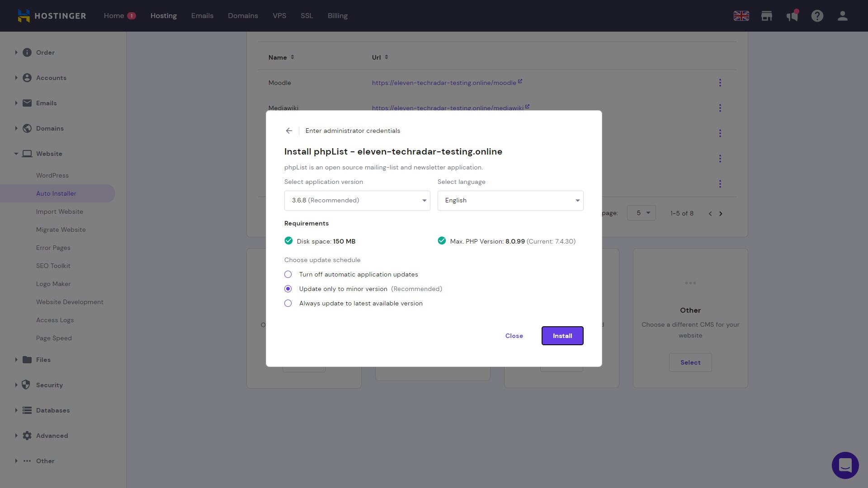Open Auto Installer in sidebar
This screenshot has height=488, width=868.
pos(56,193)
